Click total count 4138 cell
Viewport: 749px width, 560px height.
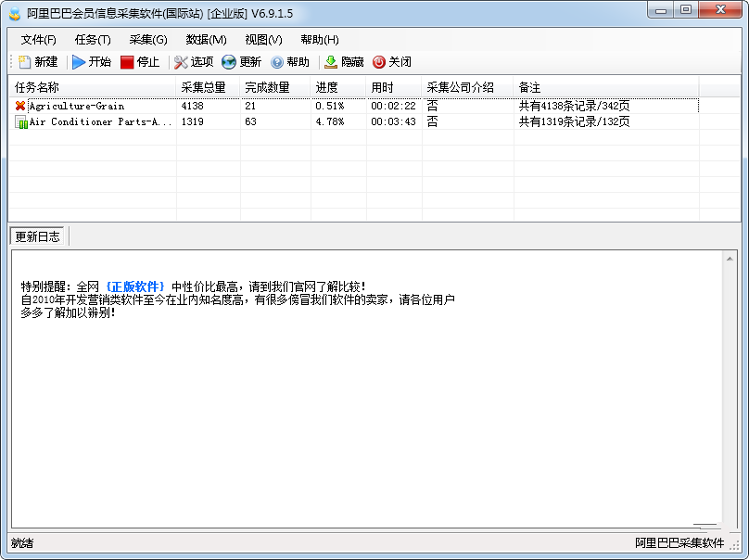click(193, 106)
